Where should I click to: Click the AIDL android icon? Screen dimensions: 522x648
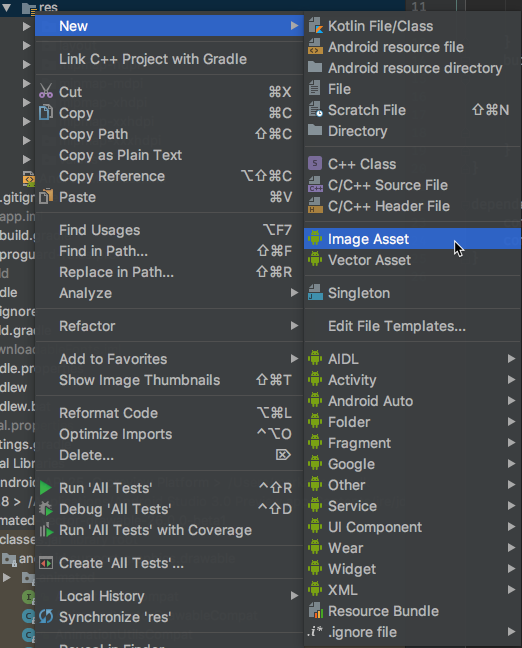coord(315,358)
